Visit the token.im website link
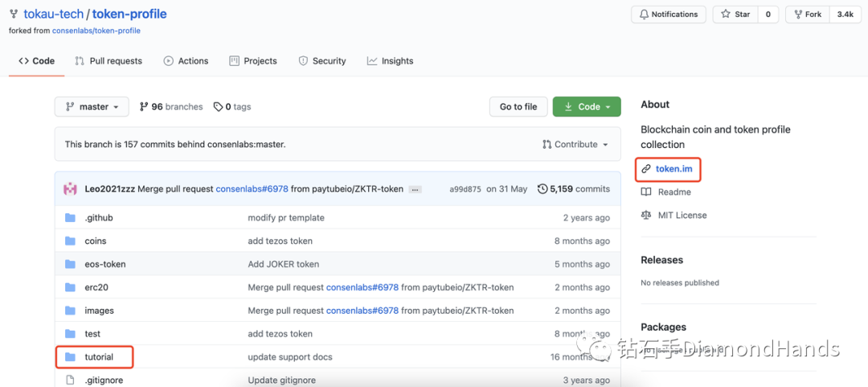The height and width of the screenshot is (387, 868). click(673, 169)
